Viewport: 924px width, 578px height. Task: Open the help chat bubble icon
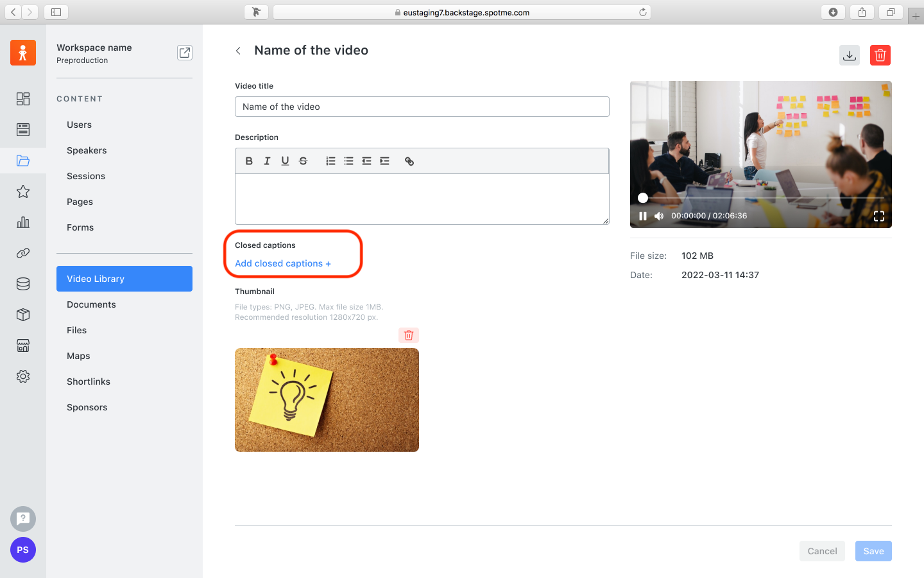(x=23, y=518)
